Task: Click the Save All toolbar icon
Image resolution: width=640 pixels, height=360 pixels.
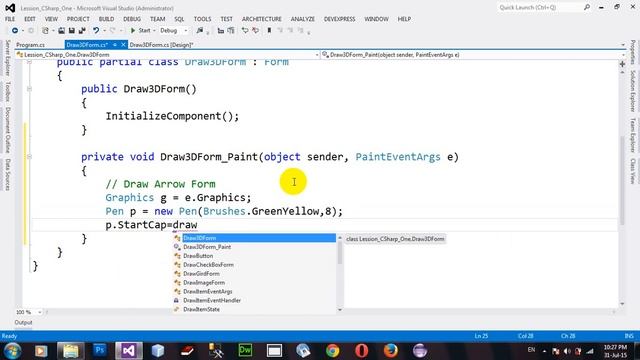Action: (x=82, y=31)
